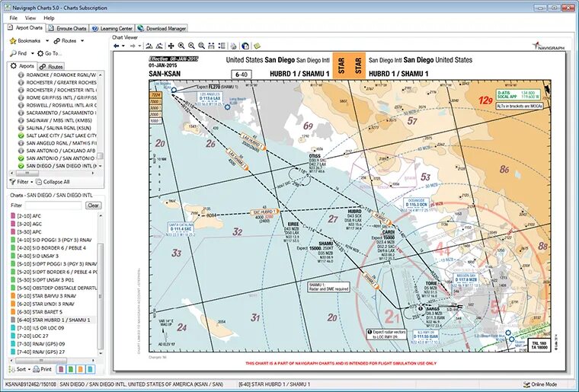Rotate the chart clockwise
579x392 pixels.
[x=159, y=46]
